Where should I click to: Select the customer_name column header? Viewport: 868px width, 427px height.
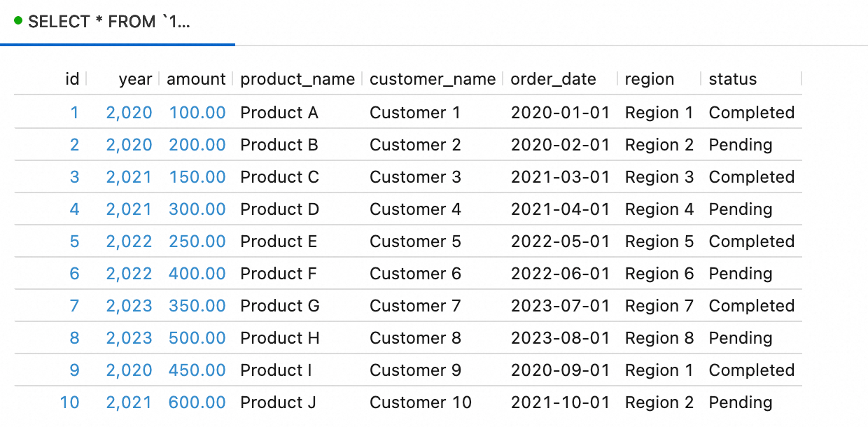pyautogui.click(x=433, y=79)
